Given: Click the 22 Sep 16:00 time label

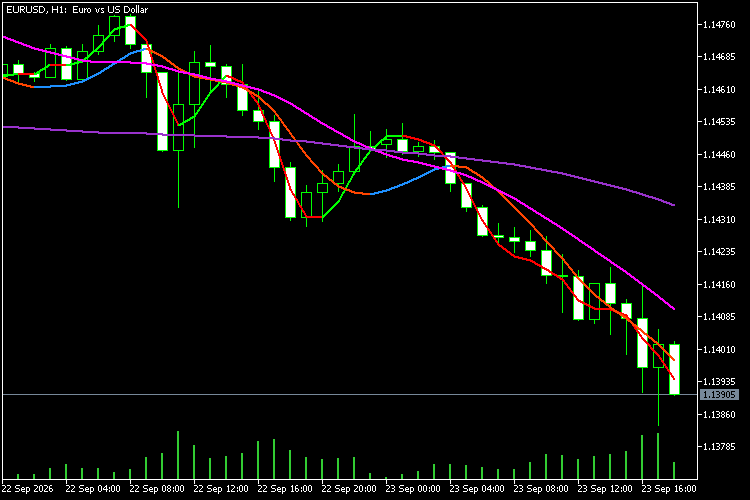Looking at the screenshot, I should [285, 489].
